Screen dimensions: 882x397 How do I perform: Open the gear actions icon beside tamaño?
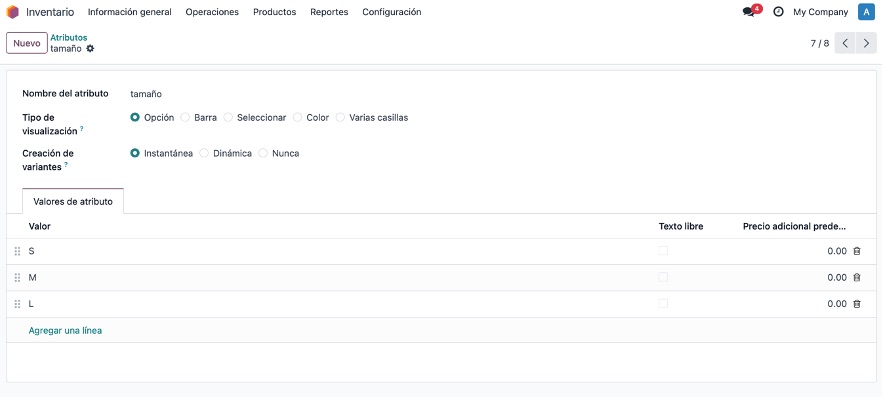[x=90, y=49]
